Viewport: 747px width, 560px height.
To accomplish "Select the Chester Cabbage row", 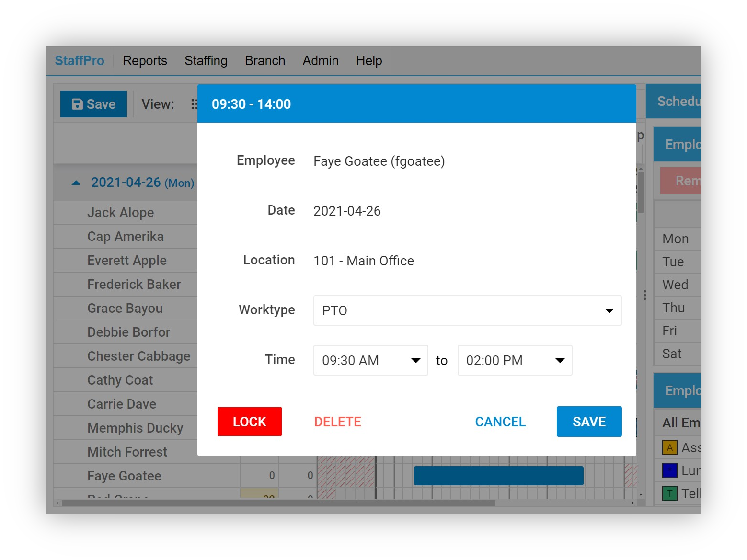I will (126, 356).
